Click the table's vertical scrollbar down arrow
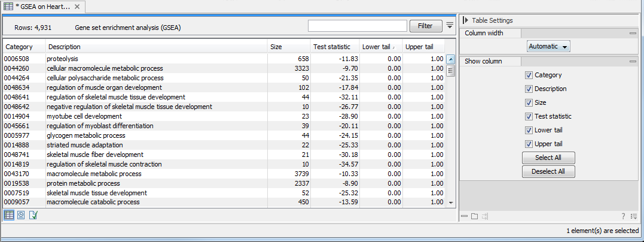 [x=451, y=203]
